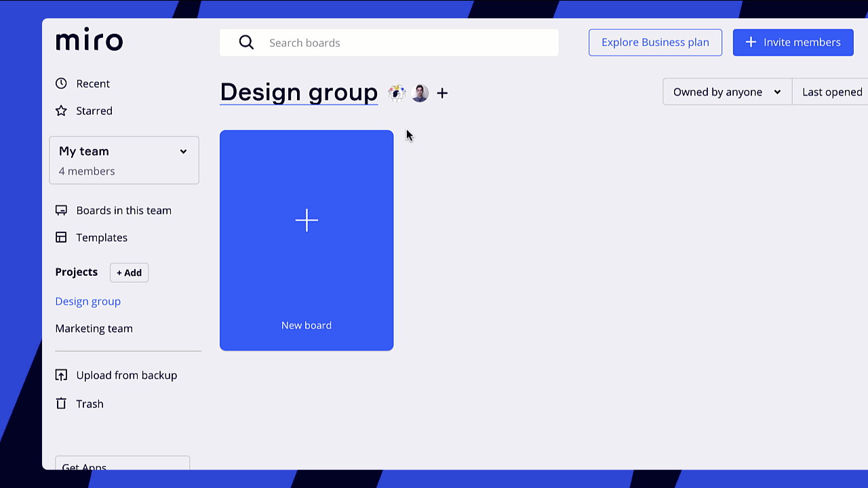Open the Miro logo home link
The width and height of the screenshot is (868, 488).
pos(89,41)
